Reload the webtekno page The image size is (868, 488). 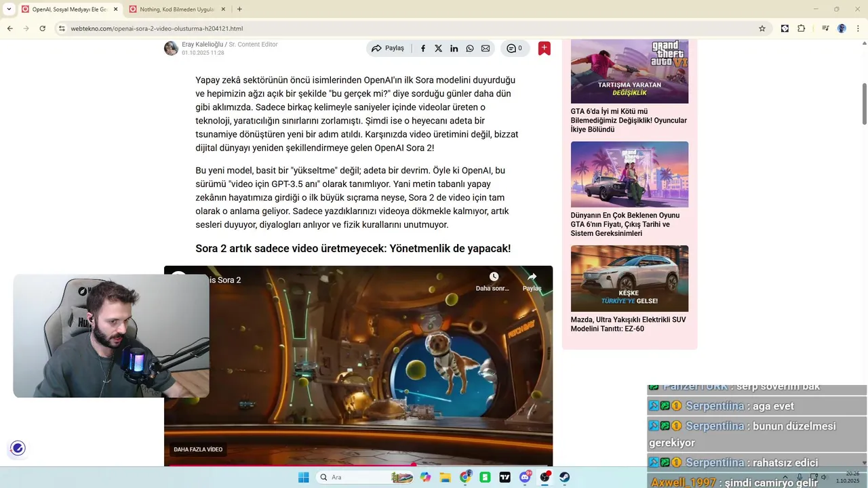[x=42, y=28]
